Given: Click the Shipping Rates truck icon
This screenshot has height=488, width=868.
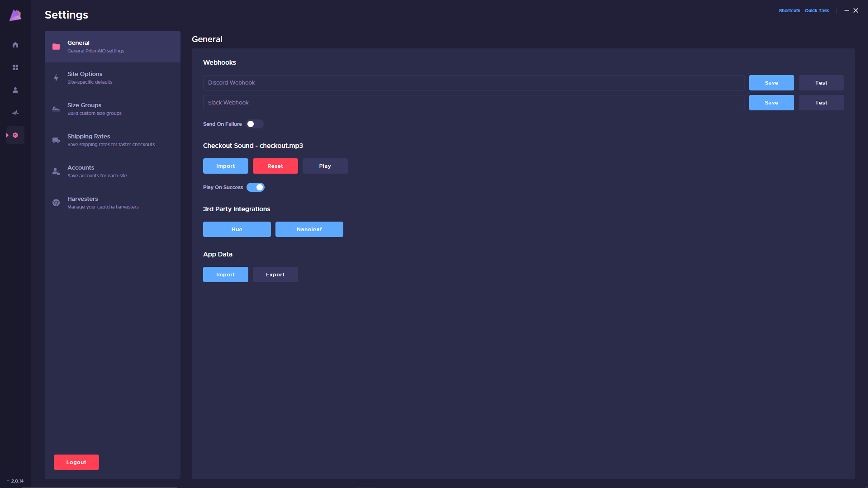Looking at the screenshot, I should [56, 140].
